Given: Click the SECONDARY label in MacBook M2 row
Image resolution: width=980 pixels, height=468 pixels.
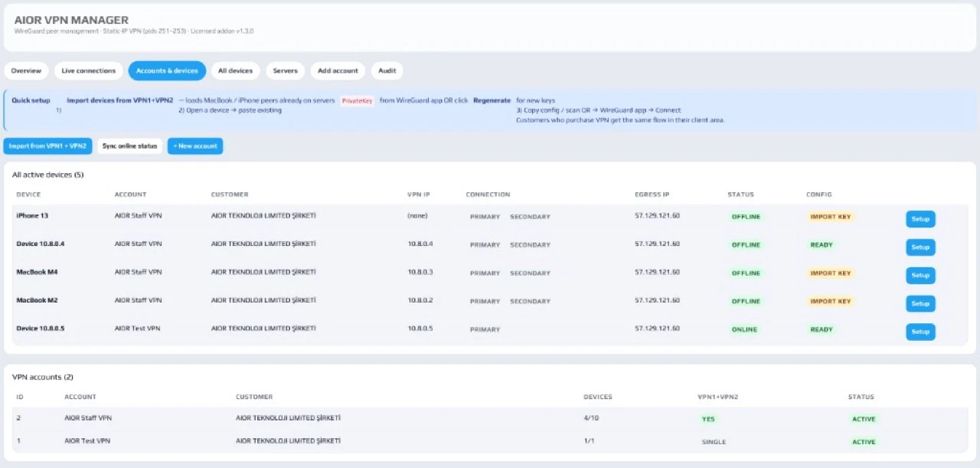Looking at the screenshot, I should pos(531,301).
